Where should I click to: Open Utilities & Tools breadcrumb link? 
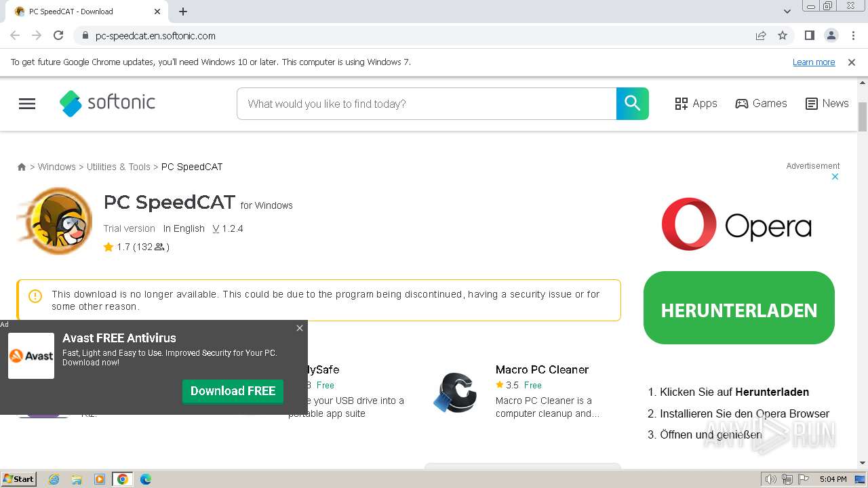[118, 167]
